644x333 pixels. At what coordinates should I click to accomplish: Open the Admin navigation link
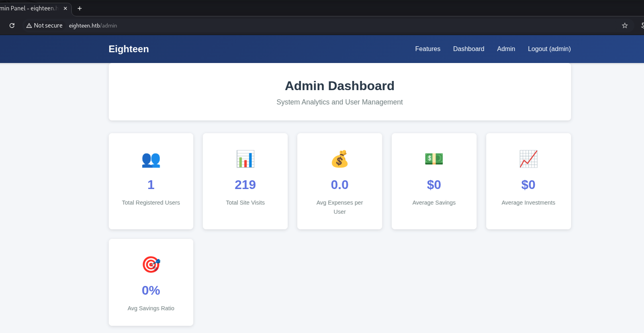point(506,49)
